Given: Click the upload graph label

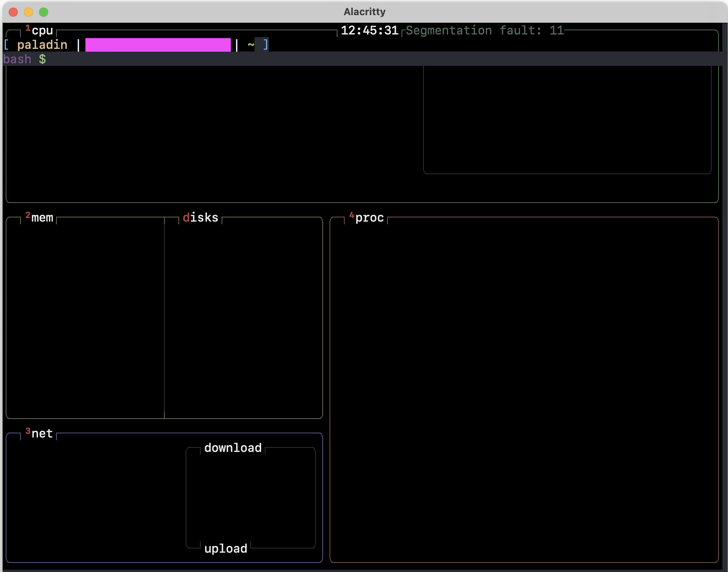Looking at the screenshot, I should (x=226, y=549).
